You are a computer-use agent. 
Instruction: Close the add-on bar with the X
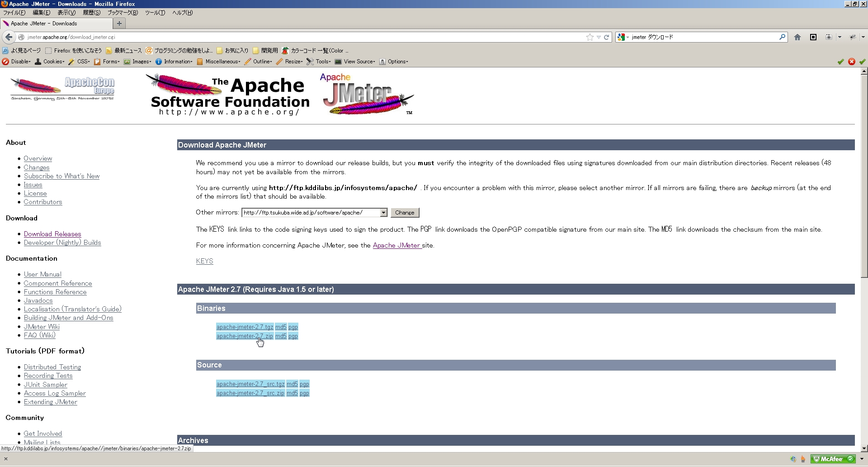(6, 459)
